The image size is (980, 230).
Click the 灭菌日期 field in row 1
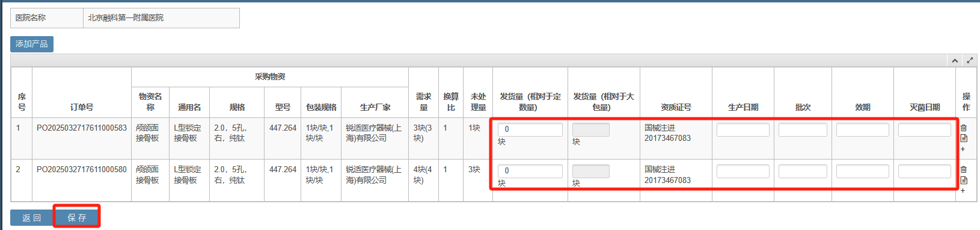click(x=925, y=129)
